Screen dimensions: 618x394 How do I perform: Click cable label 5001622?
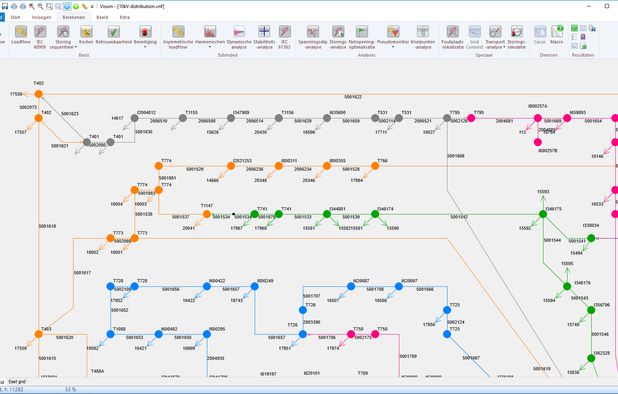pos(353,97)
